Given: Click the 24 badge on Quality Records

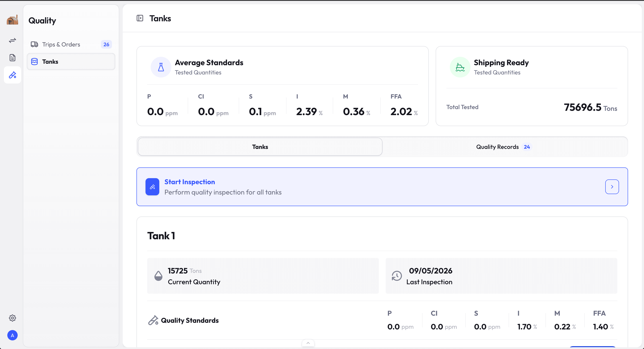Looking at the screenshot, I should tap(527, 147).
